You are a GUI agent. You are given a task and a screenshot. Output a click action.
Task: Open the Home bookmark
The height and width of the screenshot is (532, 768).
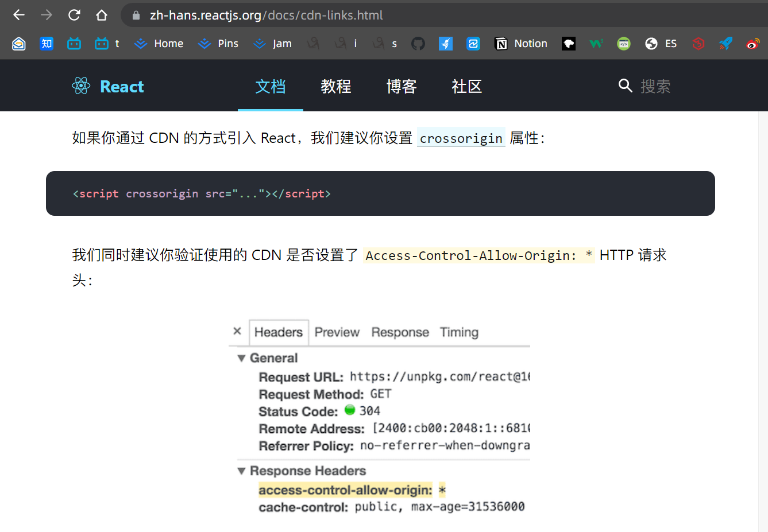(x=159, y=44)
